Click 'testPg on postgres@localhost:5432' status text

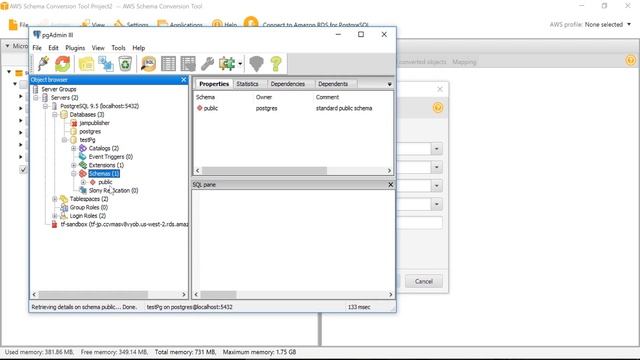pyautogui.click(x=189, y=307)
